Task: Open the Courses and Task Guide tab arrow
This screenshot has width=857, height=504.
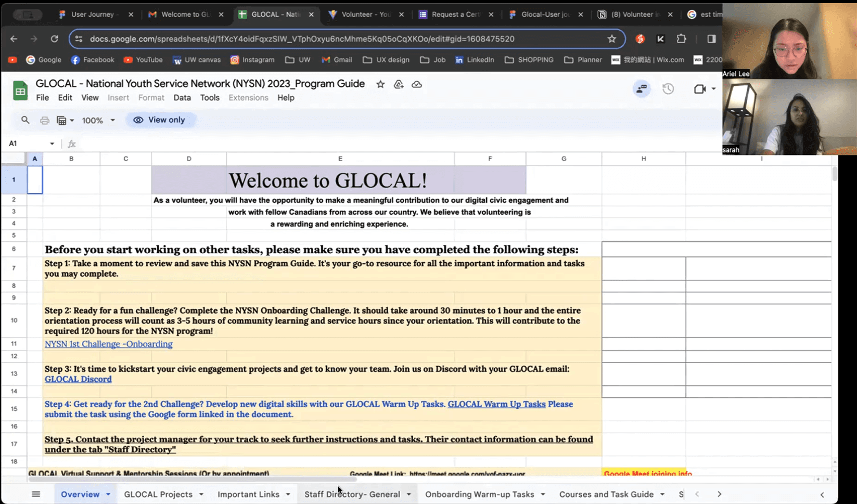Action: click(x=662, y=494)
